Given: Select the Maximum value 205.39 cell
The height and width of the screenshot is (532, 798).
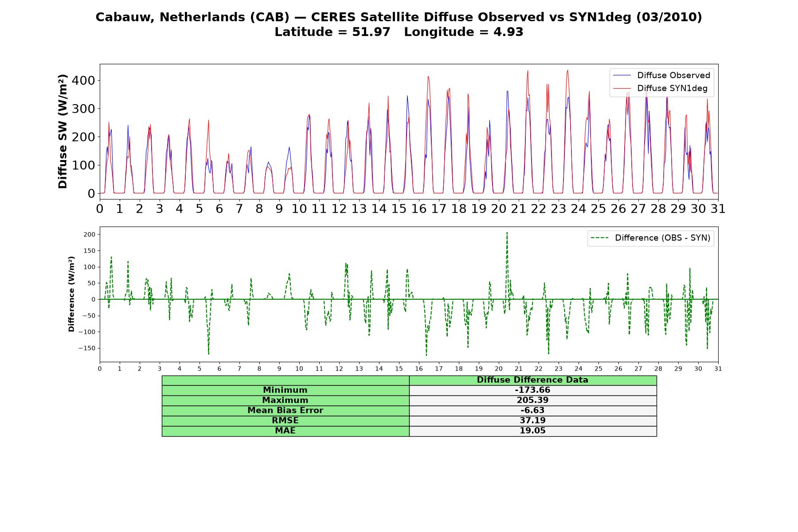Looking at the screenshot, I should [533, 400].
